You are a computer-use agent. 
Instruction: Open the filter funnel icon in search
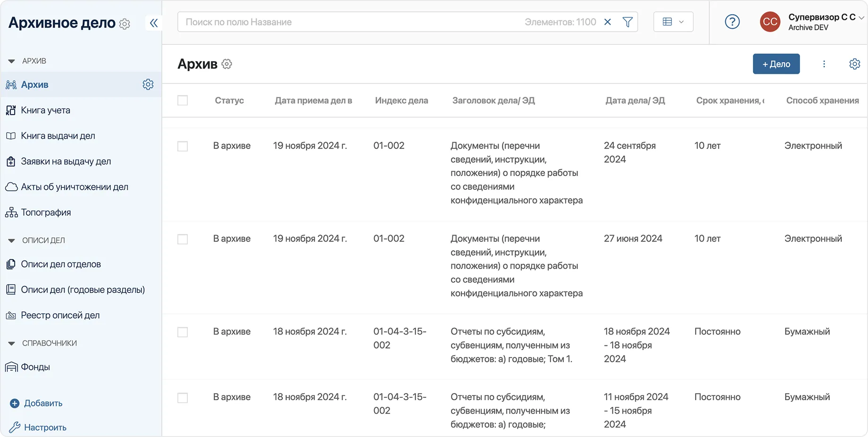tap(627, 22)
